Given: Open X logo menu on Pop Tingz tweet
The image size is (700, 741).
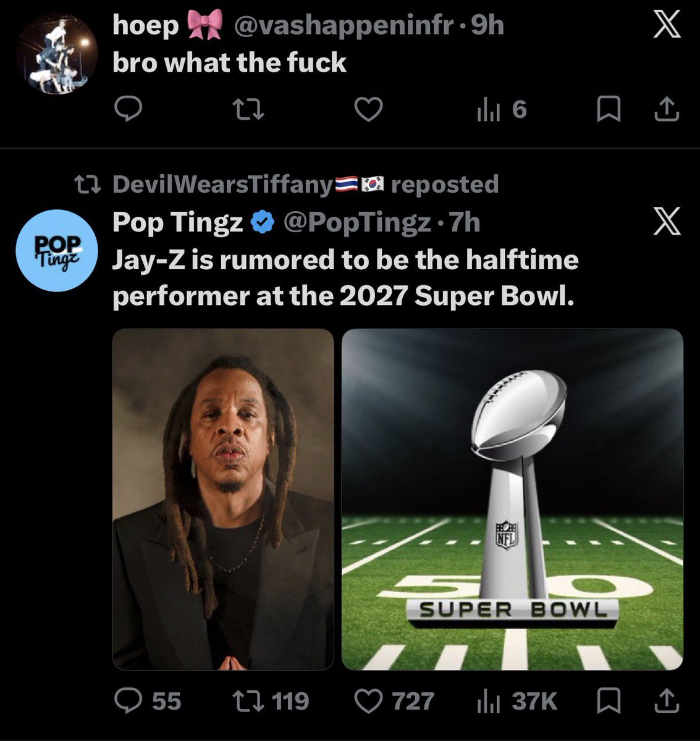Looking at the screenshot, I should [x=667, y=222].
